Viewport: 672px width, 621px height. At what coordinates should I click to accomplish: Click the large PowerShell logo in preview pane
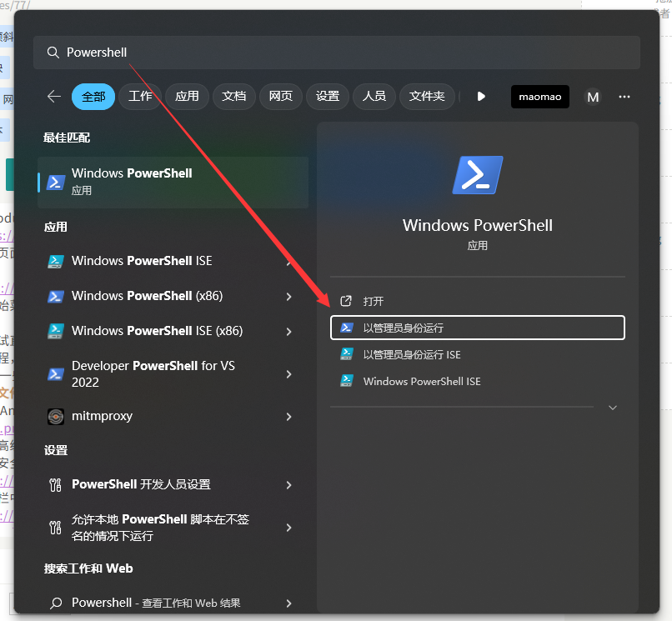coord(478,175)
